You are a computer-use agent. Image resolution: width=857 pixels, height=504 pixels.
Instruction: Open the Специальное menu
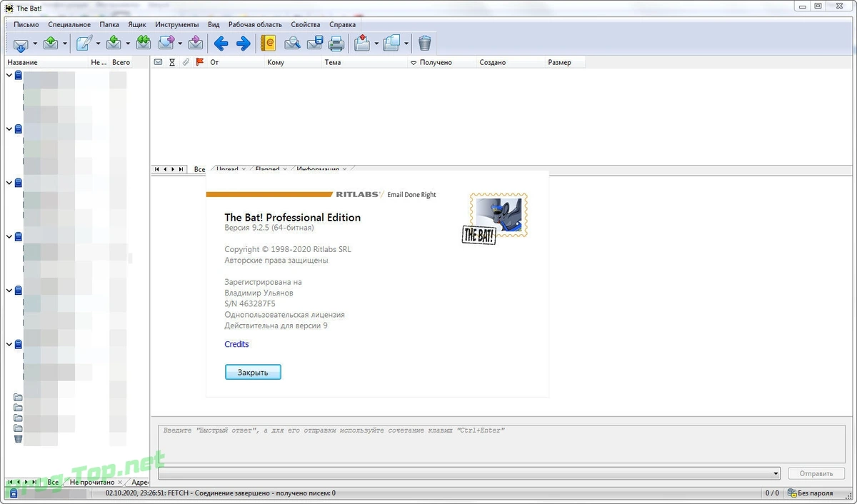click(x=69, y=24)
